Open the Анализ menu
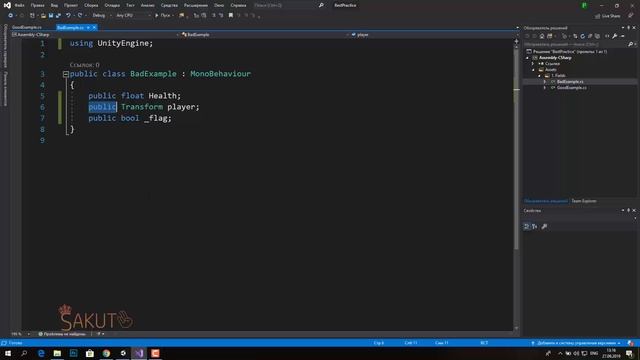Viewport: 640px width, 360px height. click(147, 5)
